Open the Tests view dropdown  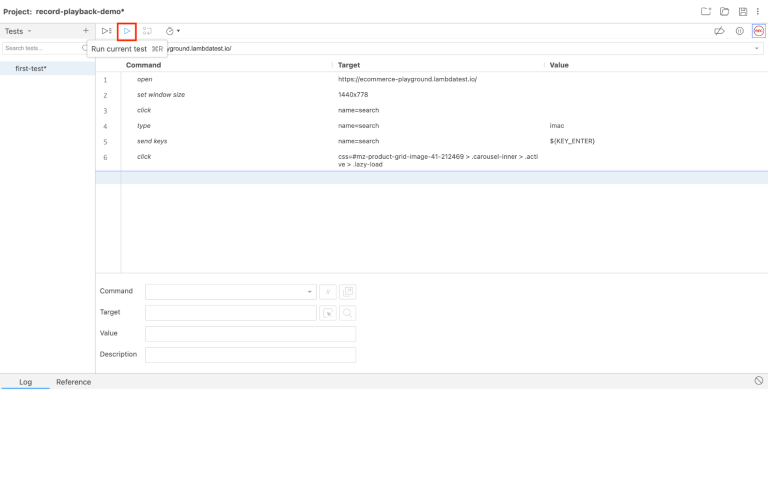(18, 31)
